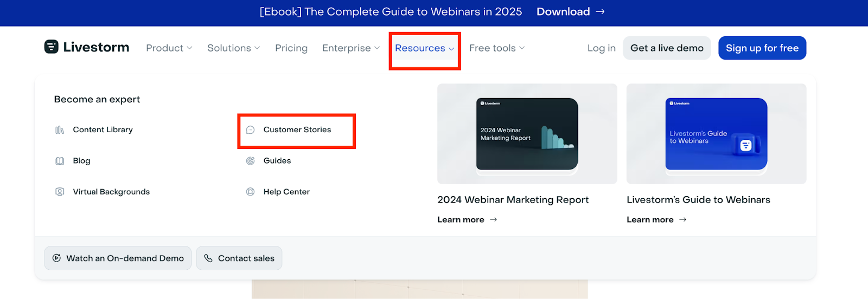Click the Blog open-book icon
Viewport: 868px width, 299px height.
click(x=60, y=161)
